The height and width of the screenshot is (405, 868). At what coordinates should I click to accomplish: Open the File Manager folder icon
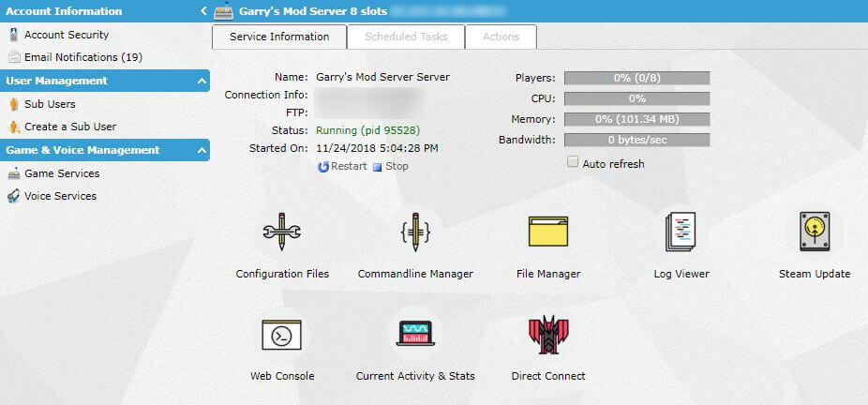pyautogui.click(x=548, y=232)
